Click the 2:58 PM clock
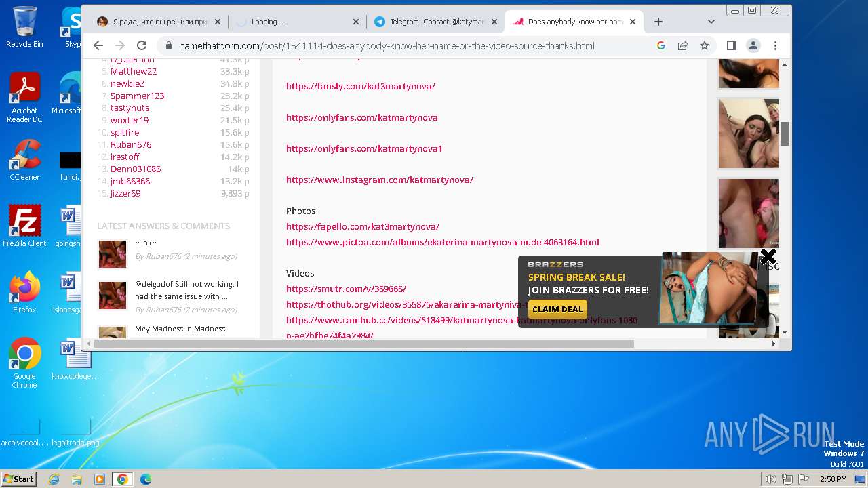 [833, 479]
